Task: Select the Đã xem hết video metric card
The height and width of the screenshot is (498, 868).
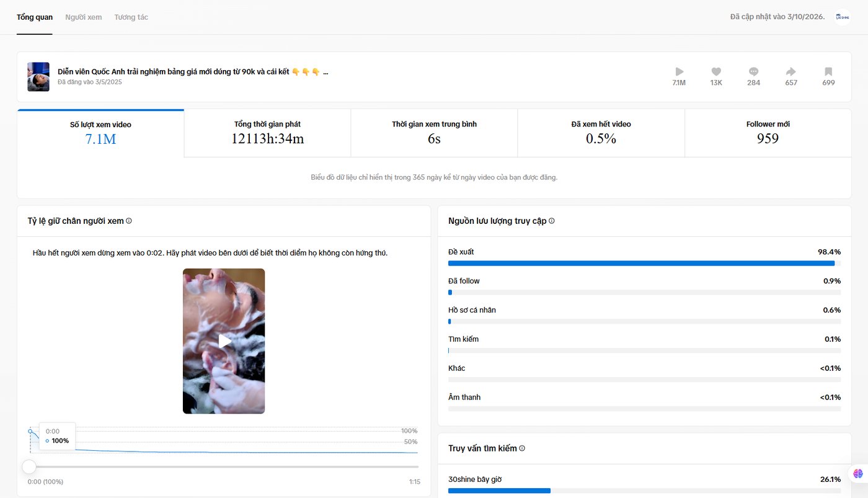Action: (x=601, y=133)
